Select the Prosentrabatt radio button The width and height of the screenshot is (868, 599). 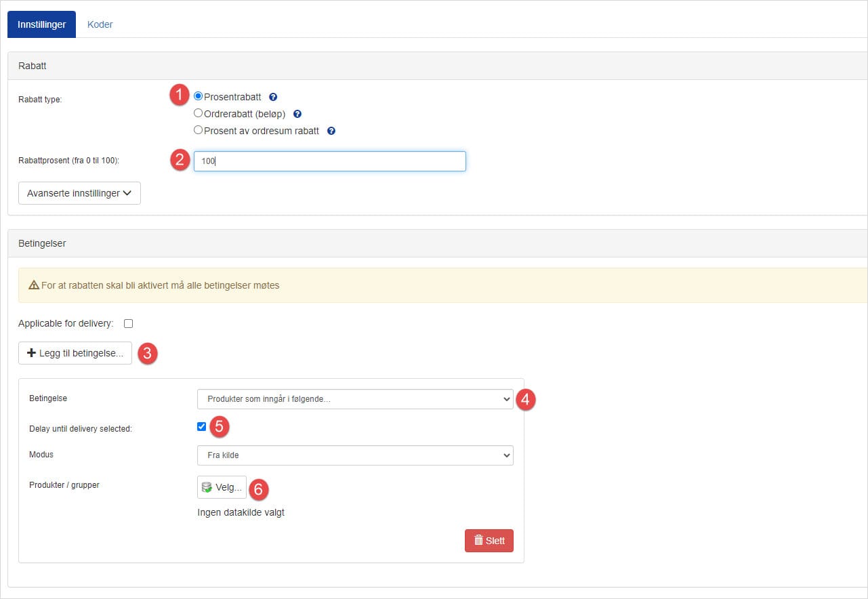199,96
